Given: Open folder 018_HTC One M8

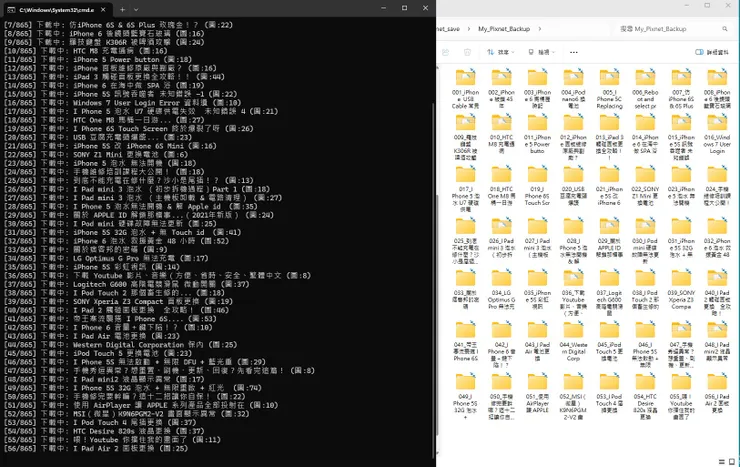Looking at the screenshot, I should [501, 186].
